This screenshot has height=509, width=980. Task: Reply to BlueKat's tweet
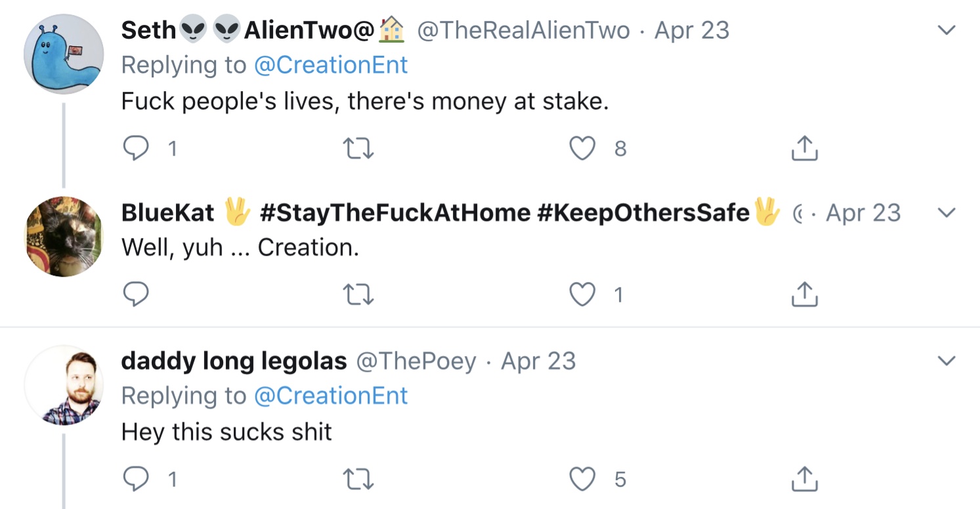136,296
